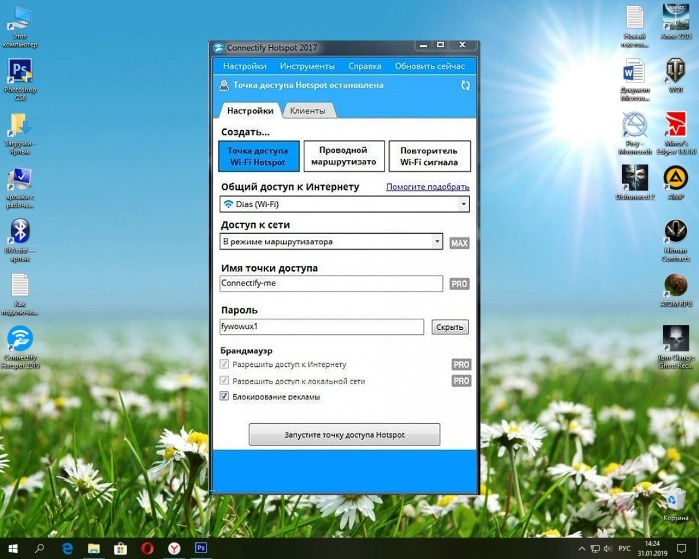Viewport: 699px width, 559px height.
Task: Click the Connectify logo in title bar
Action: 218,48
